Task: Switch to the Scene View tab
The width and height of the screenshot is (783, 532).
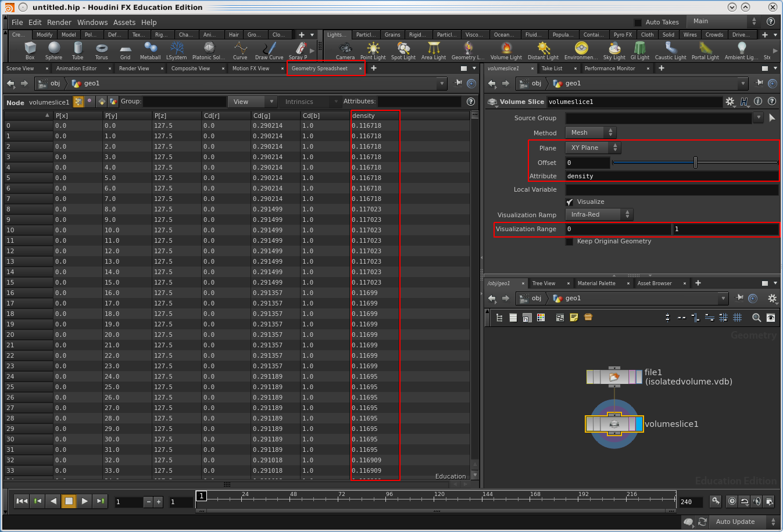Action: [20, 69]
